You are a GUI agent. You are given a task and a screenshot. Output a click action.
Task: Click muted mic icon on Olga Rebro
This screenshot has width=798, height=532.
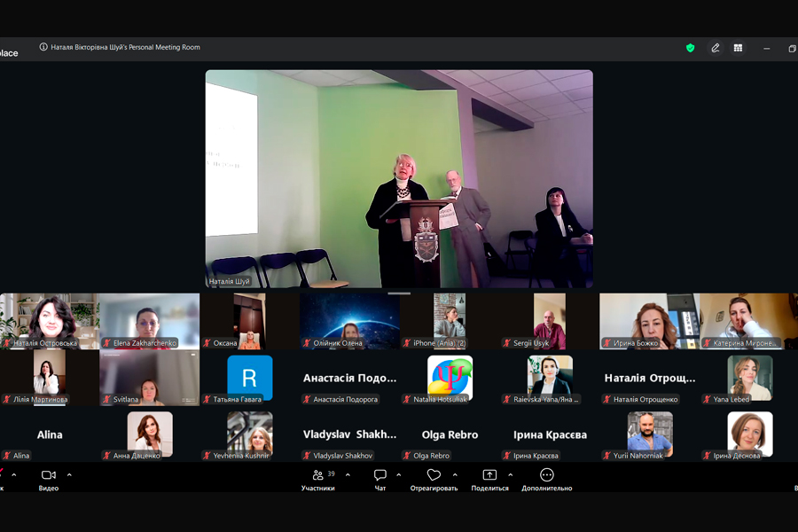pos(407,456)
